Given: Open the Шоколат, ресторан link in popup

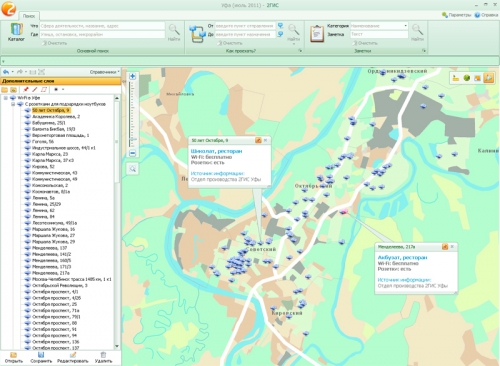Looking at the screenshot, I should [216, 151].
